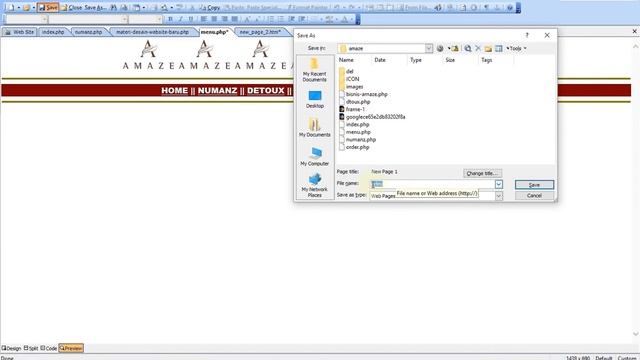This screenshot has width=640, height=360.
Task: Select the dtoux.php file
Action: click(x=354, y=102)
